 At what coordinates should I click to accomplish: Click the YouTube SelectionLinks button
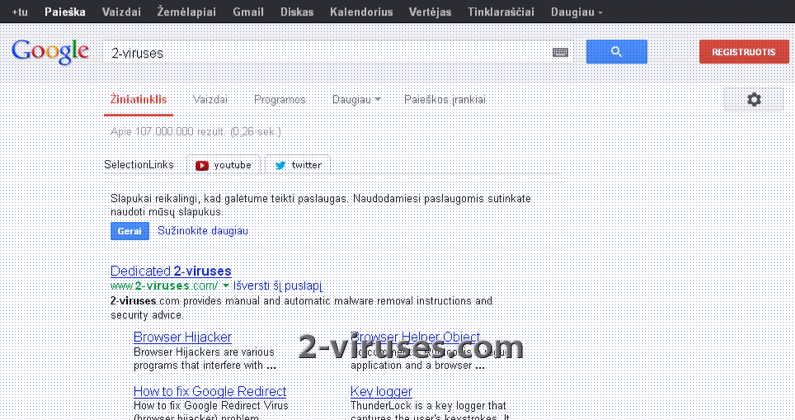tap(224, 165)
